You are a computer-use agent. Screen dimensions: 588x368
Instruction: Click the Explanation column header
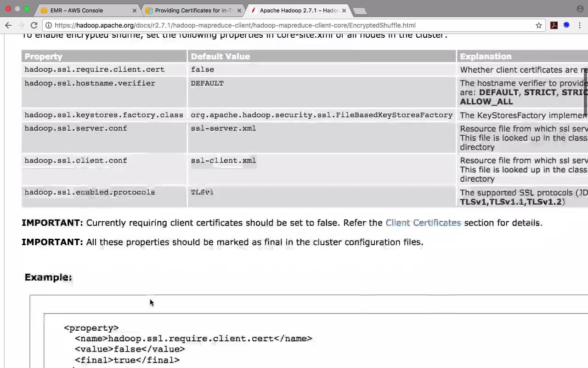(522, 56)
